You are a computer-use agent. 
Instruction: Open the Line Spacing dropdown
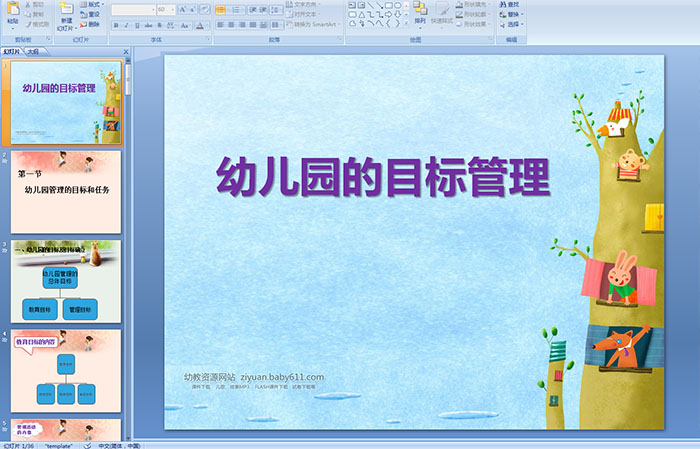click(x=277, y=9)
